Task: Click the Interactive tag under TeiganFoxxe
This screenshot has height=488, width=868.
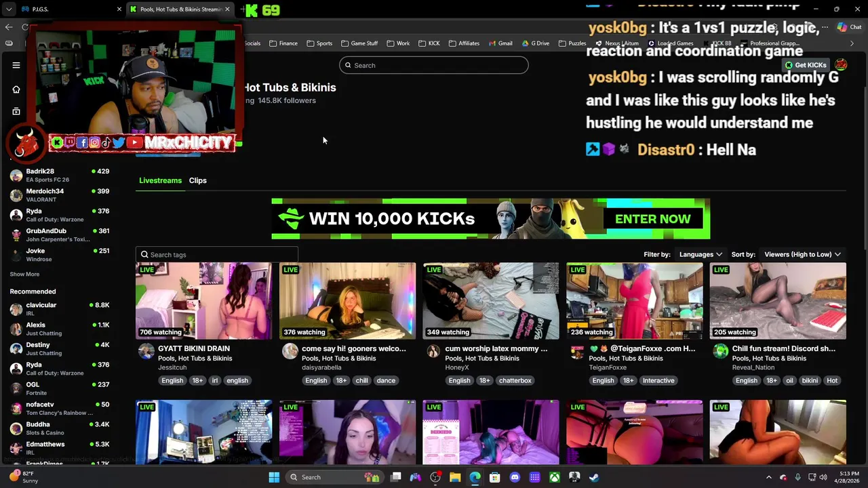Action: tap(658, 380)
